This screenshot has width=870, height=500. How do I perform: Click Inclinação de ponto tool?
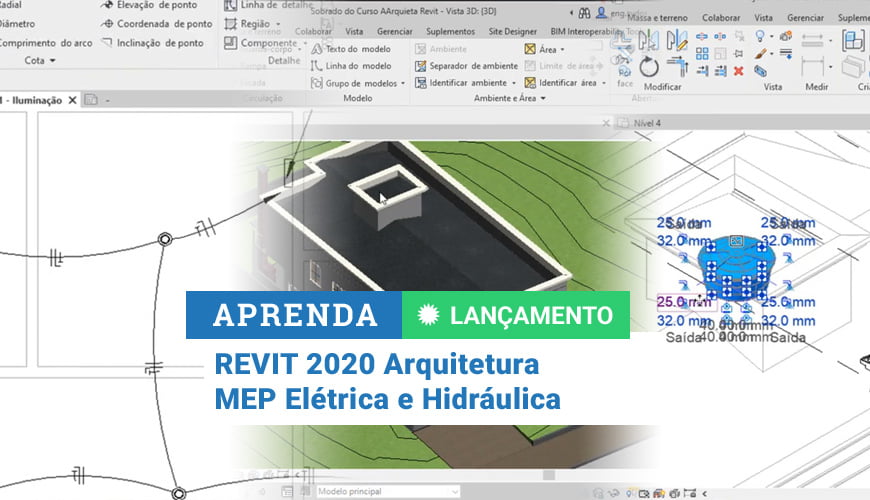[x=153, y=43]
